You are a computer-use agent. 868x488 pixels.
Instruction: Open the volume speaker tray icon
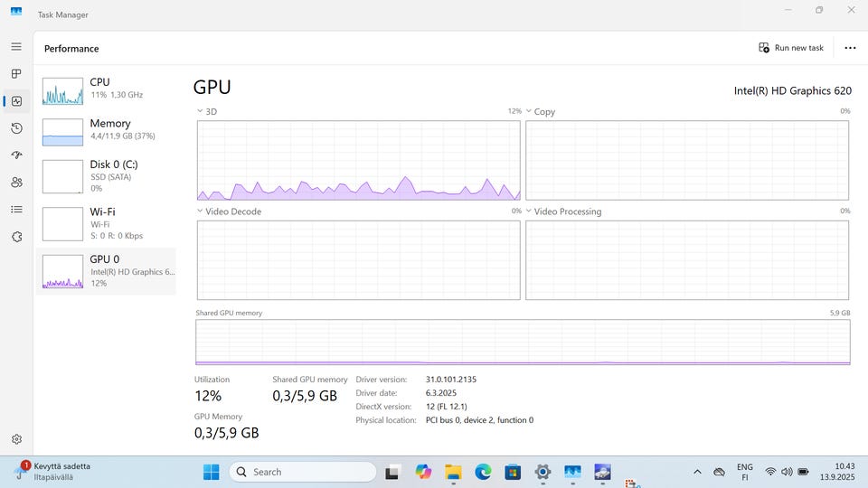pyautogui.click(x=787, y=472)
